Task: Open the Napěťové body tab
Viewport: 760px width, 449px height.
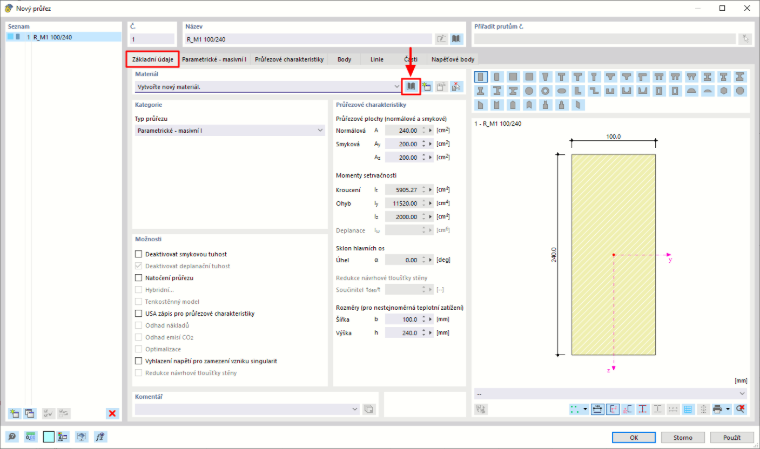Action: pyautogui.click(x=453, y=59)
